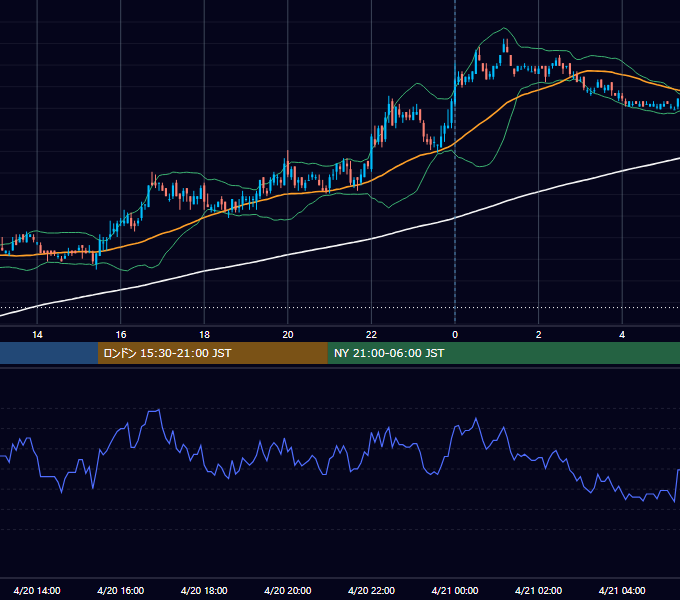The image size is (680, 600).
Task: Click the 2 hour tick label
Action: [x=539, y=335]
